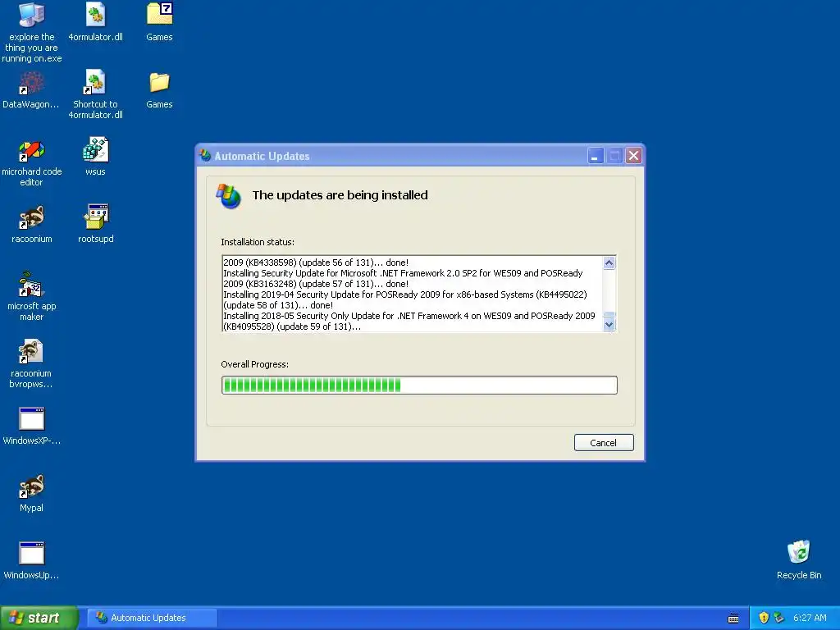The height and width of the screenshot is (630, 840).
Task: Click the 'The updates are being installed' heading
Action: pos(340,195)
